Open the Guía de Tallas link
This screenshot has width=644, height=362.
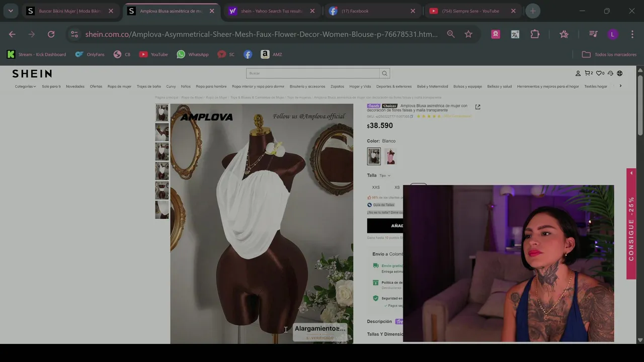coord(383,205)
